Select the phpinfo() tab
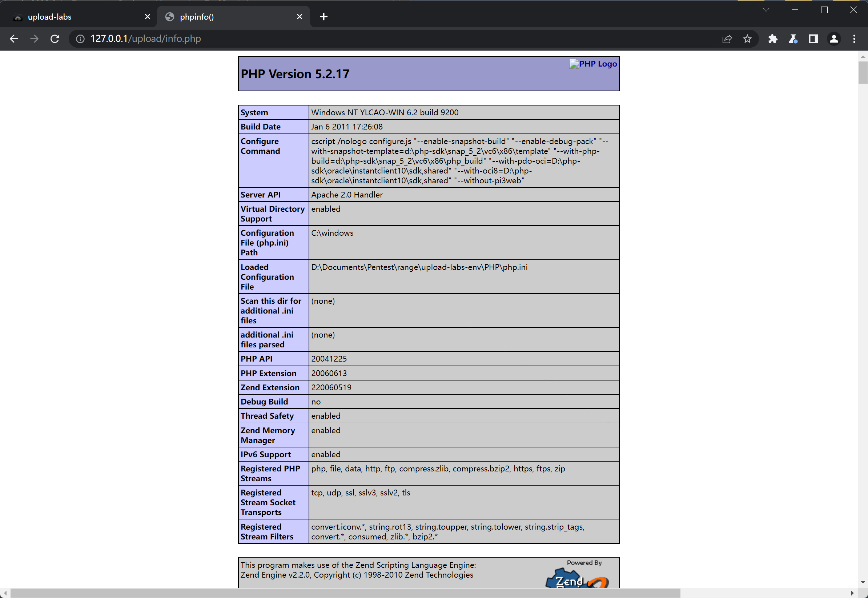868x598 pixels. (x=233, y=17)
